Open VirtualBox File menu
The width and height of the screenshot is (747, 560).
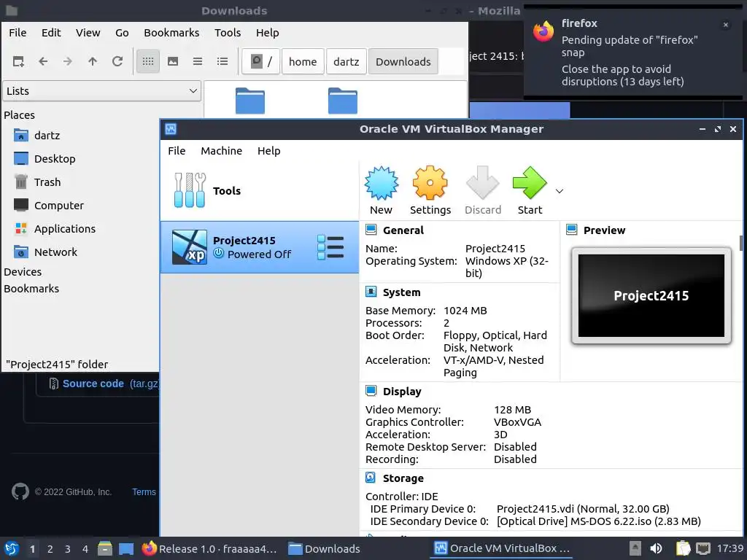[177, 150]
